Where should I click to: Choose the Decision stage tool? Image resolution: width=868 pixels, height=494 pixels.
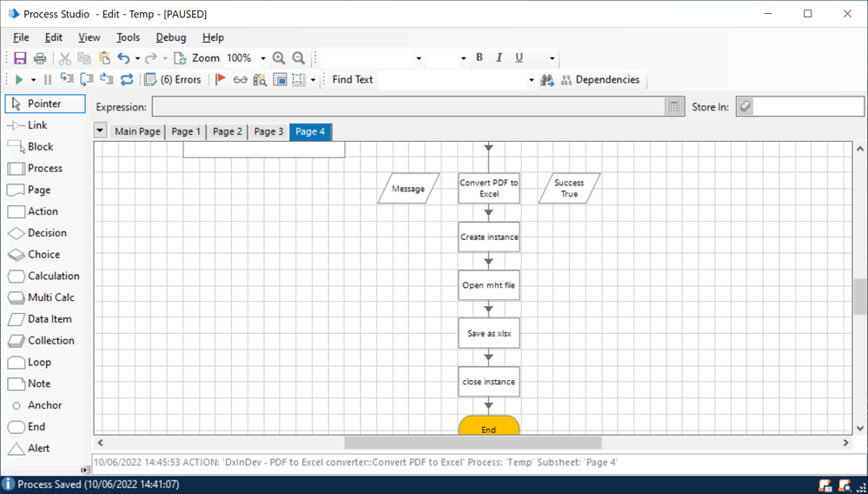tap(45, 233)
